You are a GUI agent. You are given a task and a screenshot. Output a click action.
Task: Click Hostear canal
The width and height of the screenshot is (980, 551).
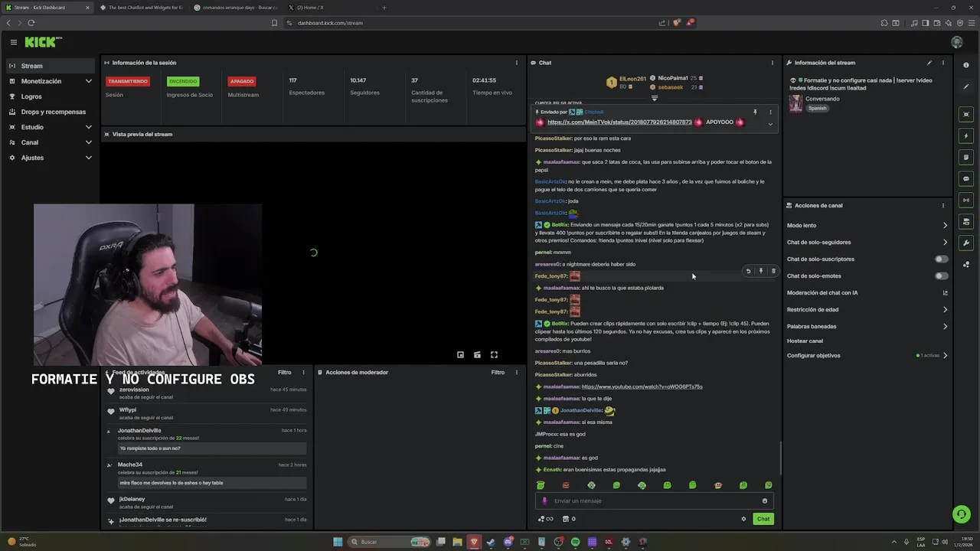(x=805, y=341)
